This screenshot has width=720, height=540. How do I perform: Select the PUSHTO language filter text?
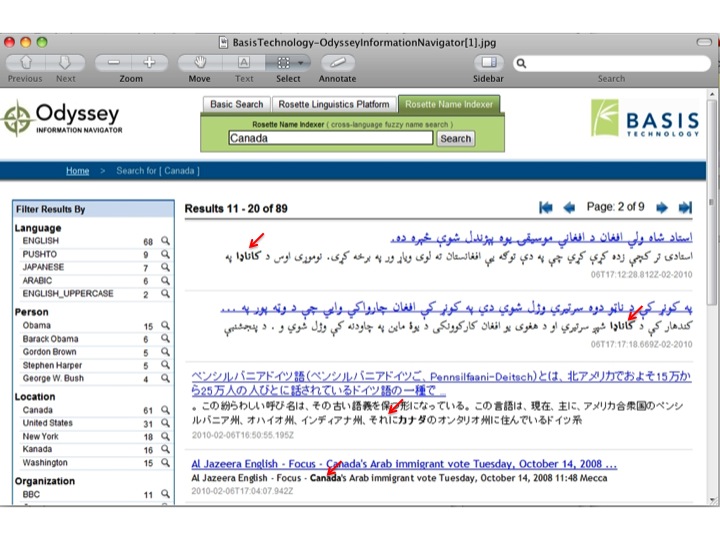(40, 254)
